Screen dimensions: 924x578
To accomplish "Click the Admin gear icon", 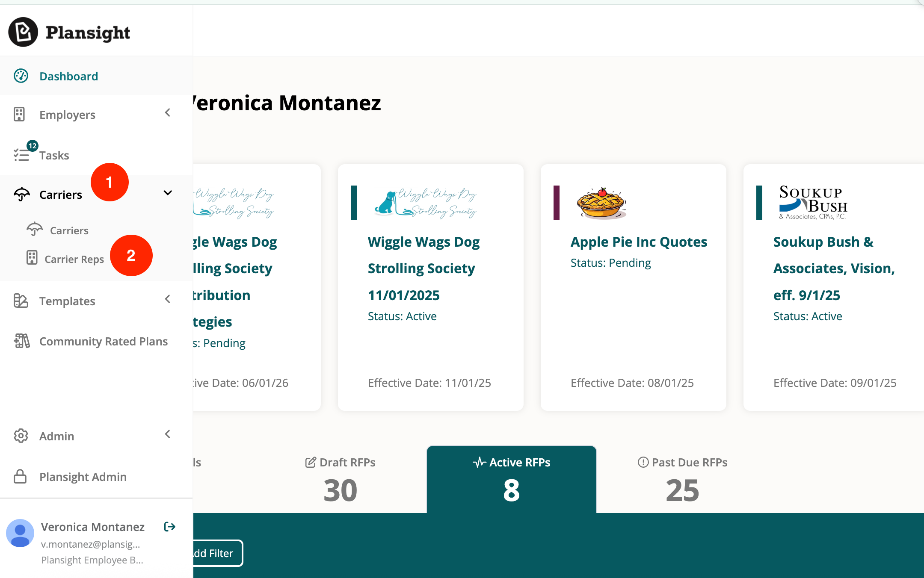I will coord(21,436).
